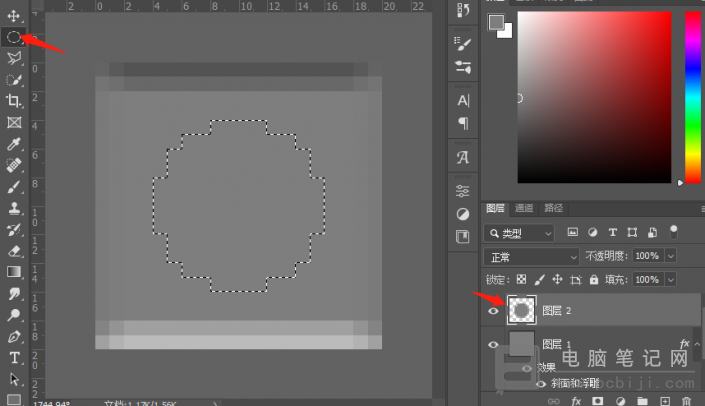This screenshot has width=705, height=406.
Task: Open the 类型 layer filter dropdown
Action: [519, 233]
